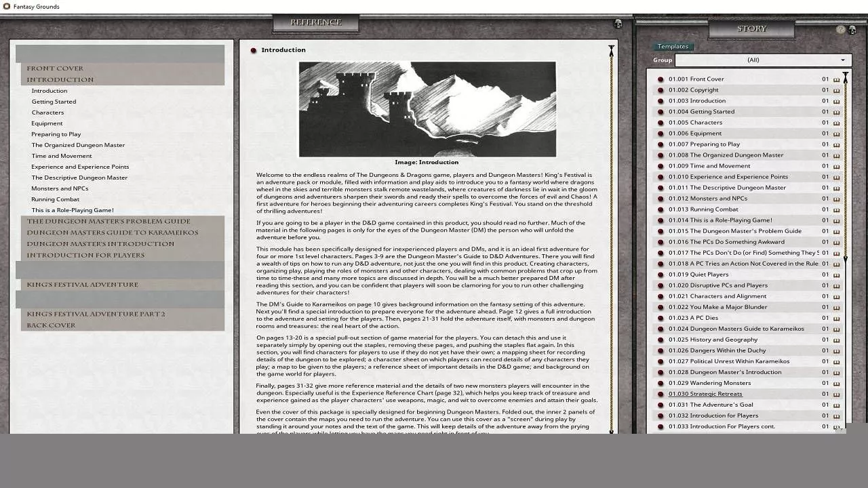Select Introduction page in Reference index
The width and height of the screenshot is (868, 488).
tap(49, 91)
